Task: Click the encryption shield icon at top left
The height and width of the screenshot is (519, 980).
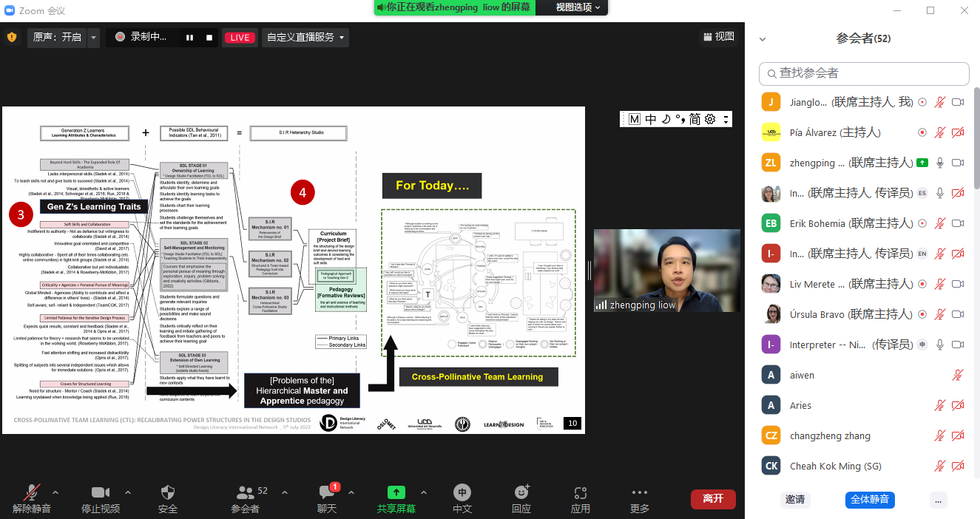Action: click(x=12, y=37)
